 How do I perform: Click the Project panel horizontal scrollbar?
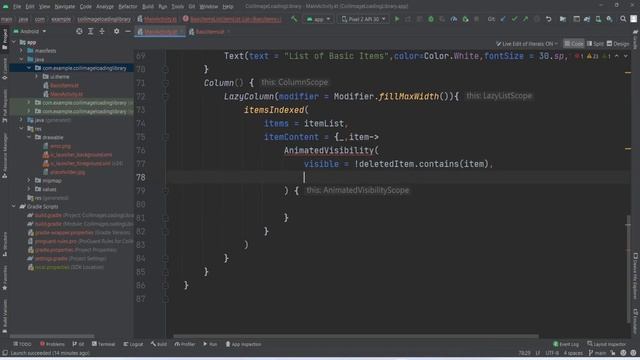tap(52, 337)
